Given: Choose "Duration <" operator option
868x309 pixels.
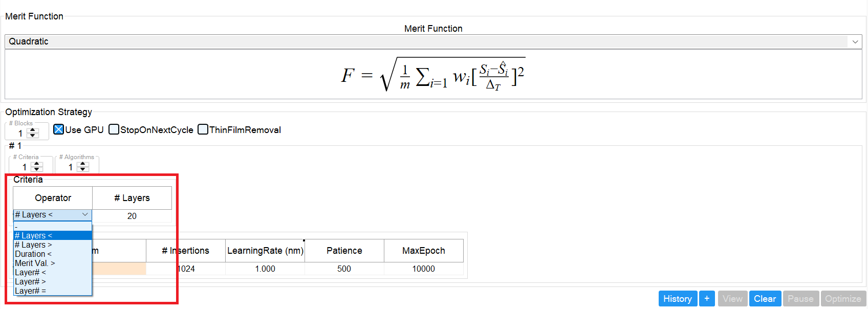Looking at the screenshot, I should 33,254.
